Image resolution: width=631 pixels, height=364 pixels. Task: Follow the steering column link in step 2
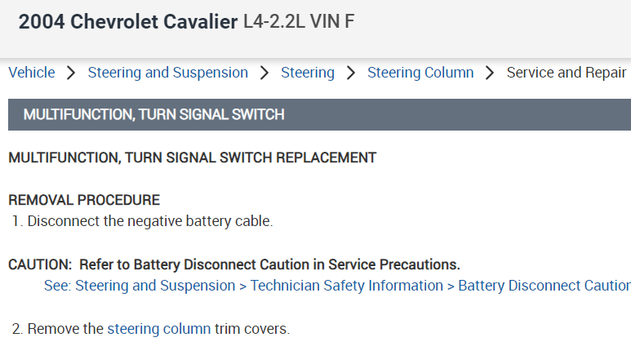(x=158, y=329)
